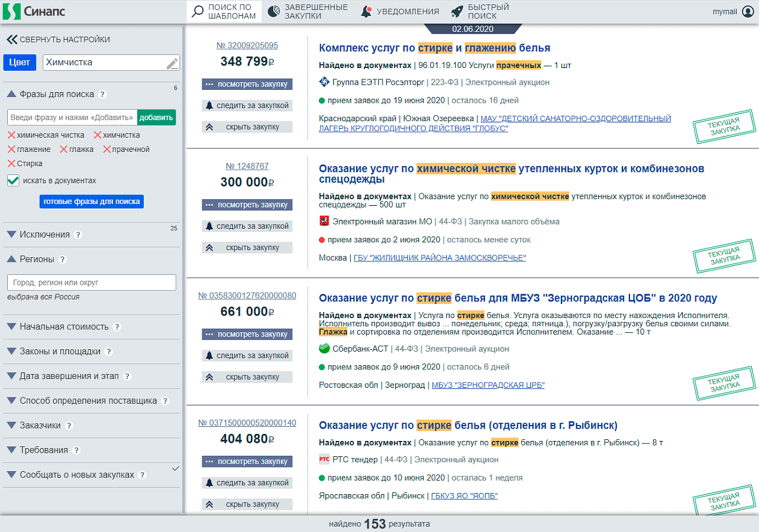Open help for Сообщать о новых закупках

pos(142,475)
